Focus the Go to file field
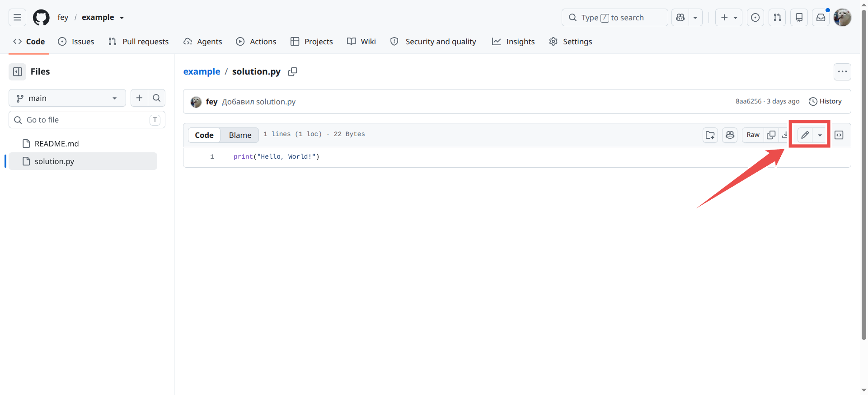Viewport: 868px width, 395px height. coord(87,120)
